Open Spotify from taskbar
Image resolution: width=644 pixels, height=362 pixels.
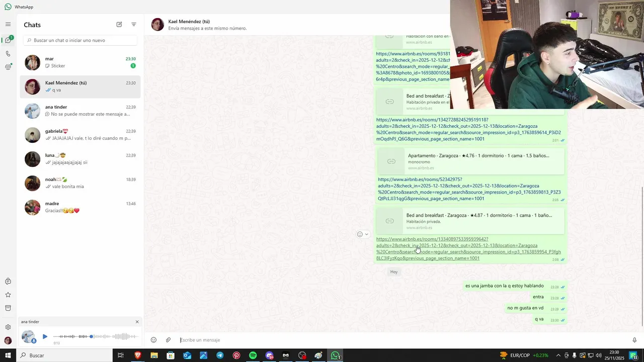(253, 355)
